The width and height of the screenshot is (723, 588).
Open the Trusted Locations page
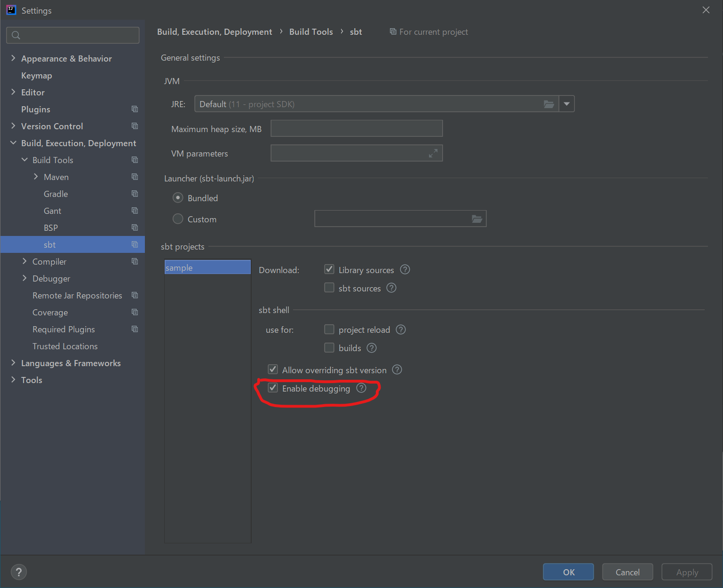coord(65,346)
